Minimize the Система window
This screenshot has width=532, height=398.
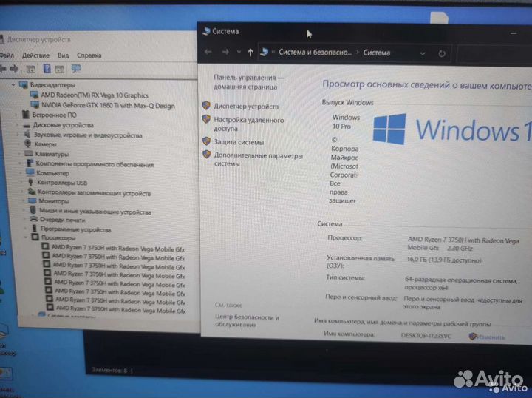point(514,33)
